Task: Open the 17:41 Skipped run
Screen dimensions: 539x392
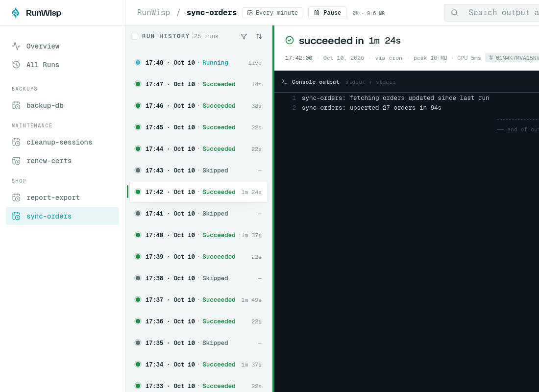Action: tap(198, 213)
